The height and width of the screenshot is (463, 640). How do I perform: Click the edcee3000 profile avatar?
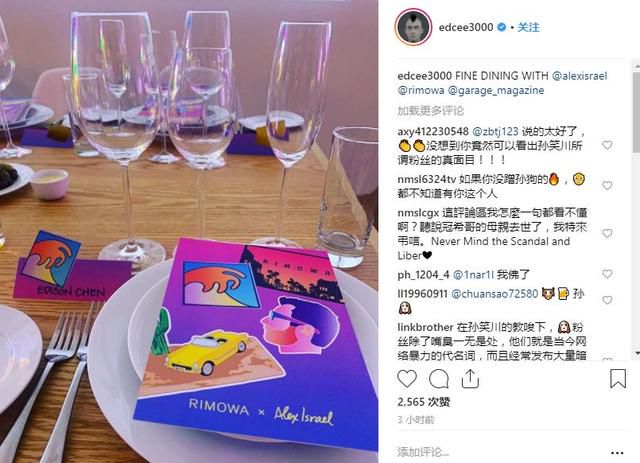click(x=413, y=27)
